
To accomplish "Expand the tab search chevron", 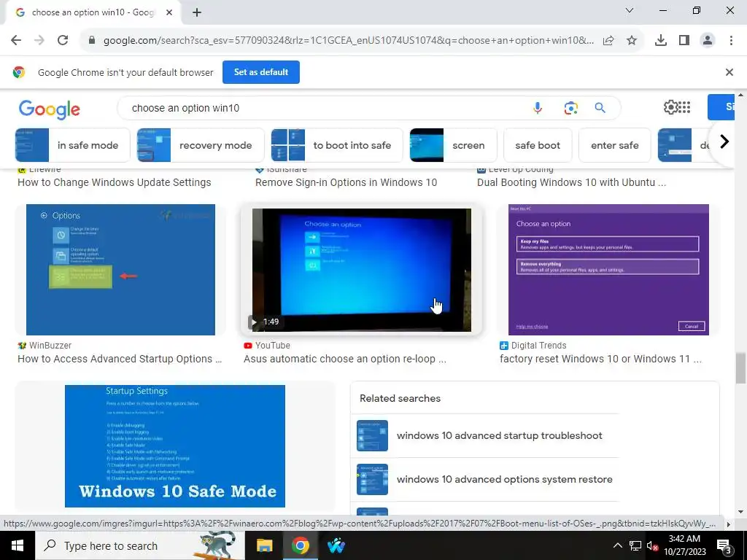I will 630,10.
